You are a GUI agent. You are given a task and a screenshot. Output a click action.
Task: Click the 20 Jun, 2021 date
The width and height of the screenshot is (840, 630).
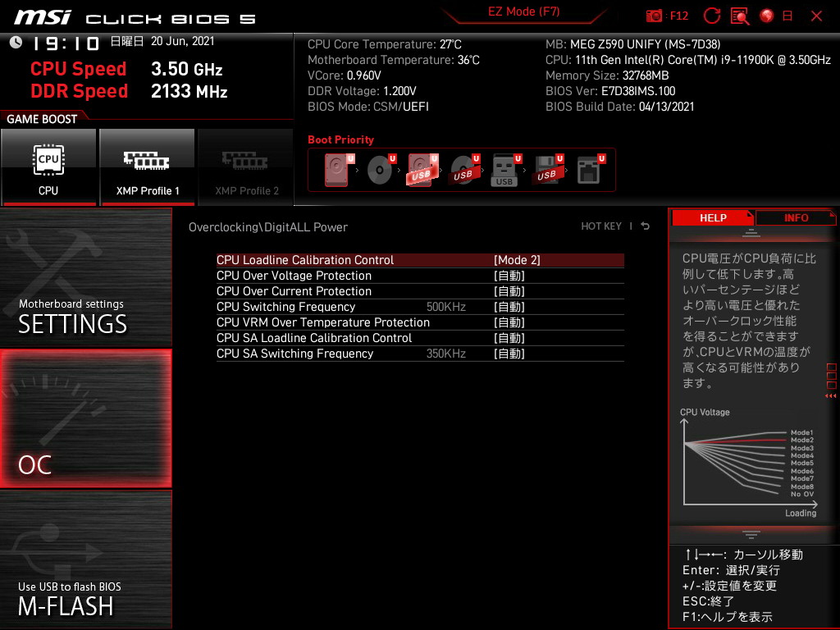pyautogui.click(x=183, y=41)
